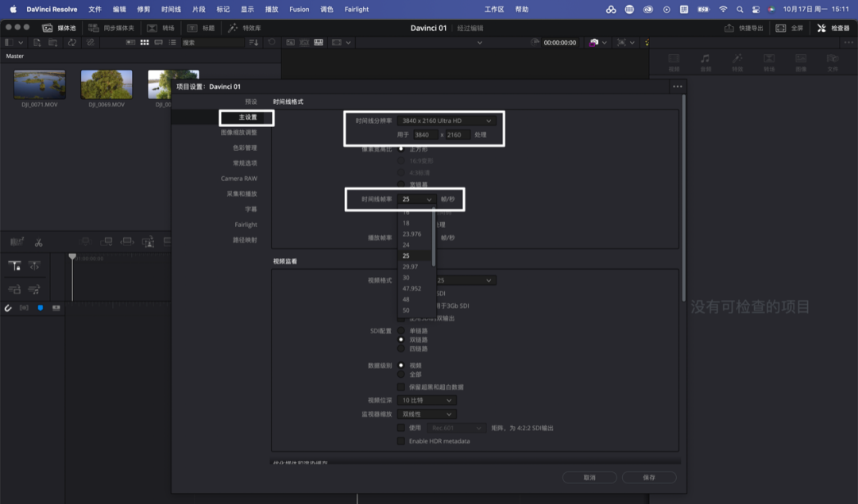Viewport: 858px width, 504px height.
Task: Click the 全屏 full screen button
Action: (789, 28)
